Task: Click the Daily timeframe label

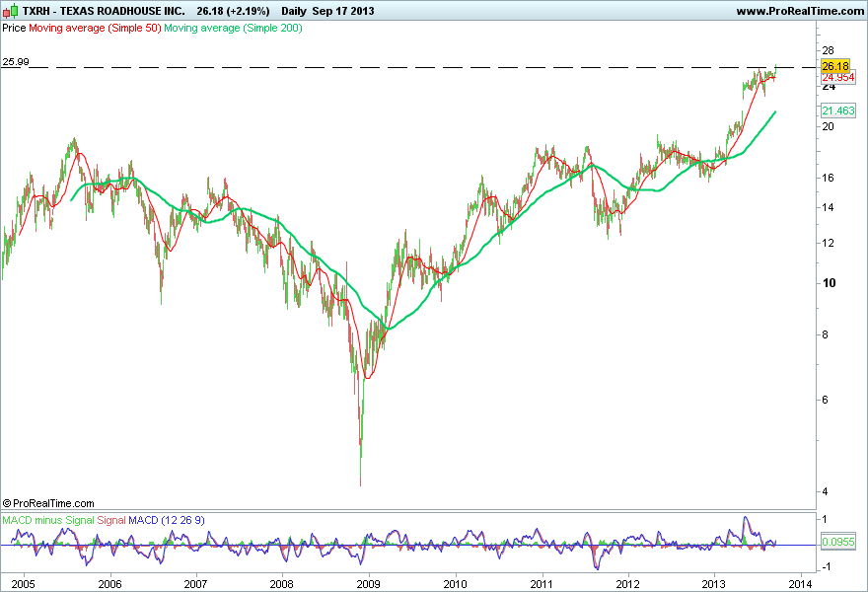Action: point(294,11)
